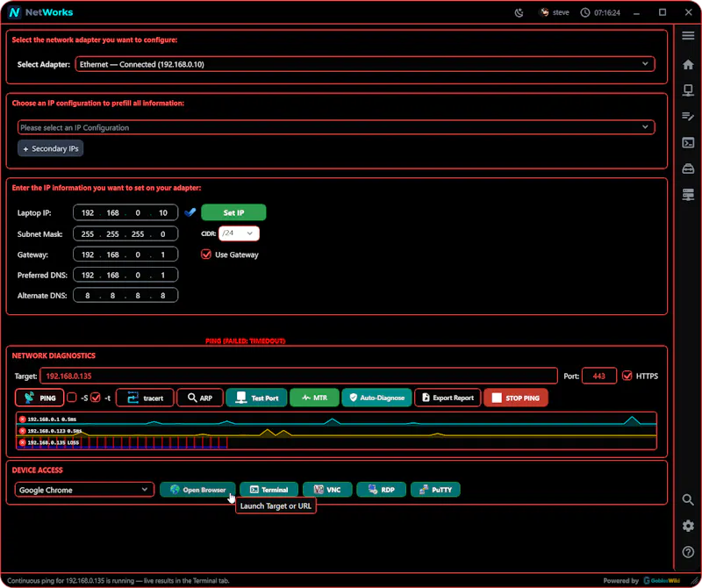Open the Google Chrome browser dropdown

point(84,490)
